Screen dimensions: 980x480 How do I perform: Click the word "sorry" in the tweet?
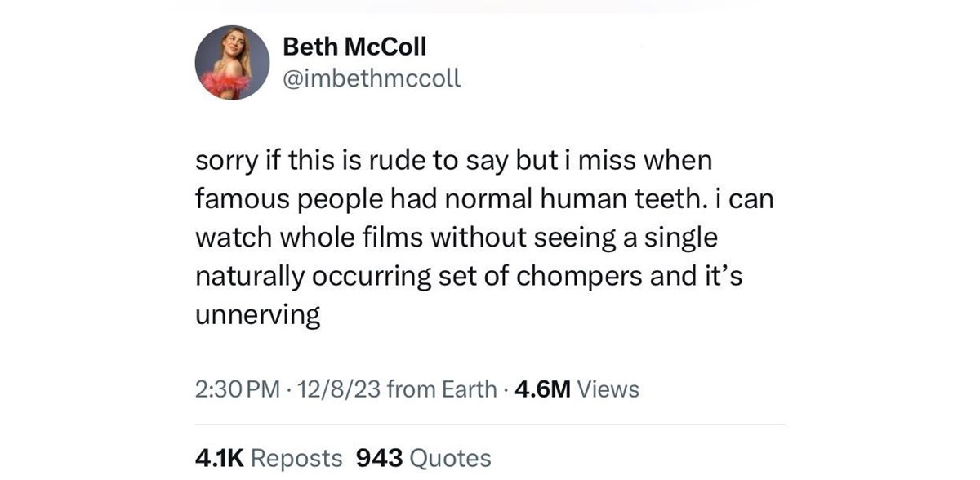coord(225,160)
